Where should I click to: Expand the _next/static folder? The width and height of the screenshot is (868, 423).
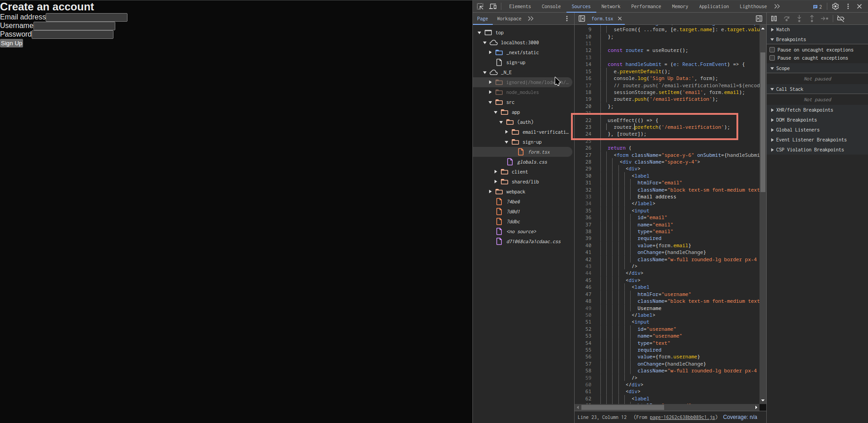(x=491, y=52)
